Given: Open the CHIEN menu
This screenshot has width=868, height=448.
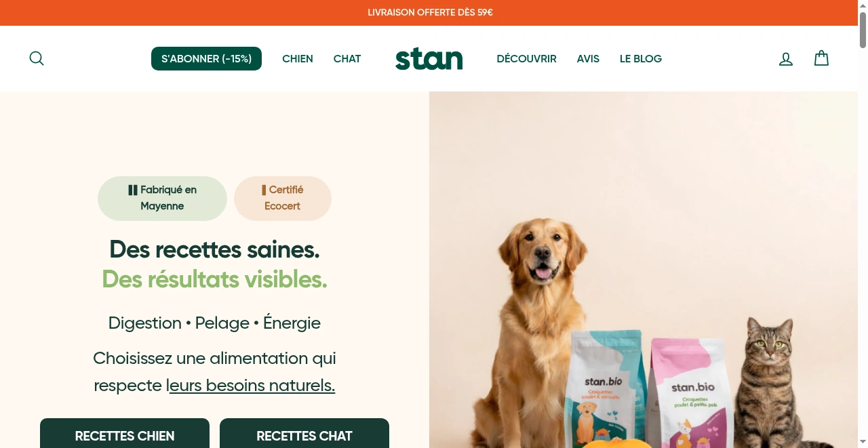Looking at the screenshot, I should pyautogui.click(x=298, y=59).
